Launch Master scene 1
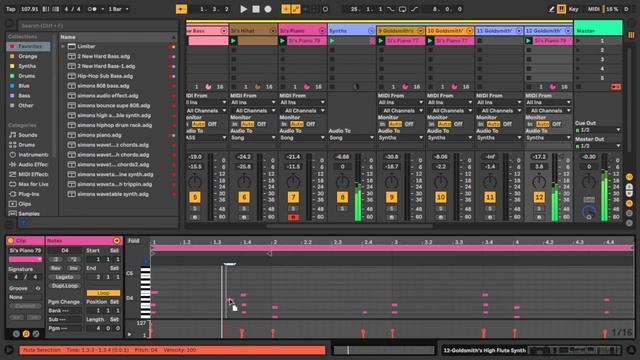Image resolution: width=640 pixels, height=360 pixels. [578, 41]
